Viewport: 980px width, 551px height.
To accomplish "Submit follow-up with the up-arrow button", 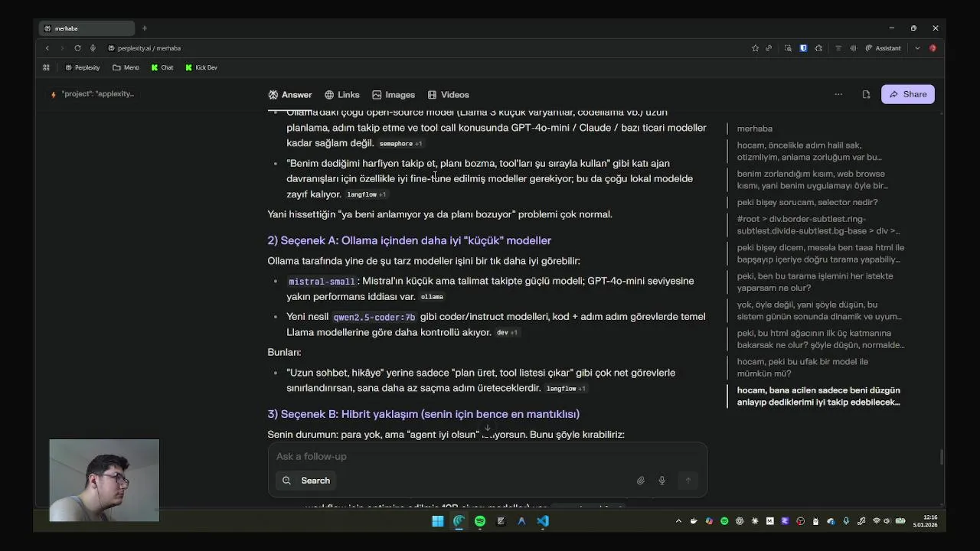I will click(x=688, y=481).
